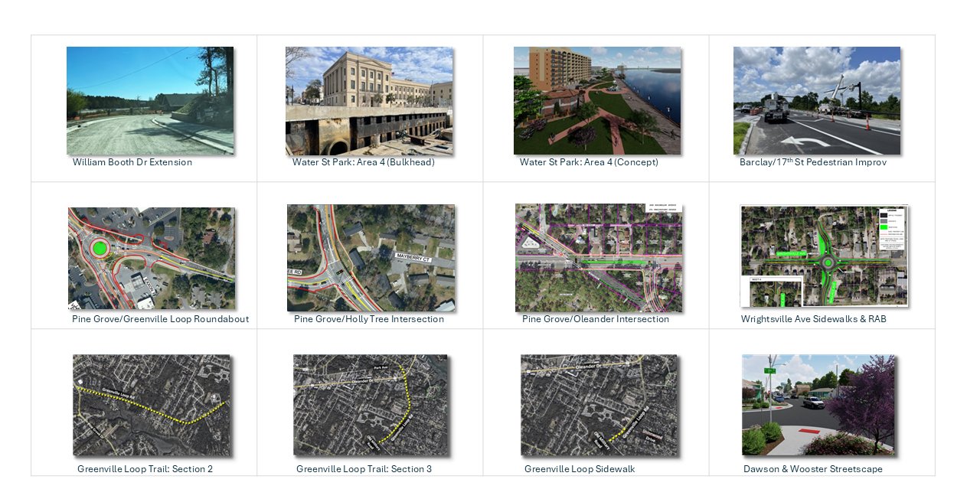Select the 'Dawson & Wooster Streetscape' caption
The width and height of the screenshot is (980, 489).
(813, 469)
